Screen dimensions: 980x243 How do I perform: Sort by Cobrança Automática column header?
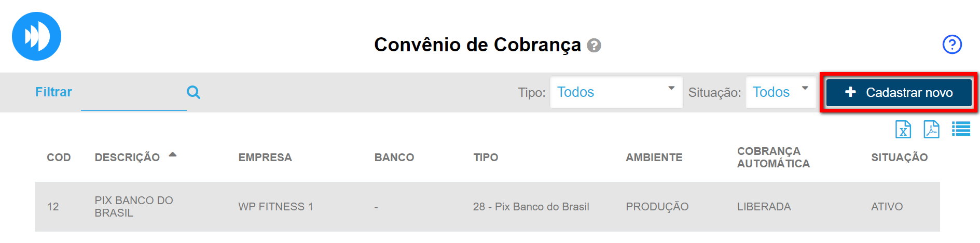[773, 158]
